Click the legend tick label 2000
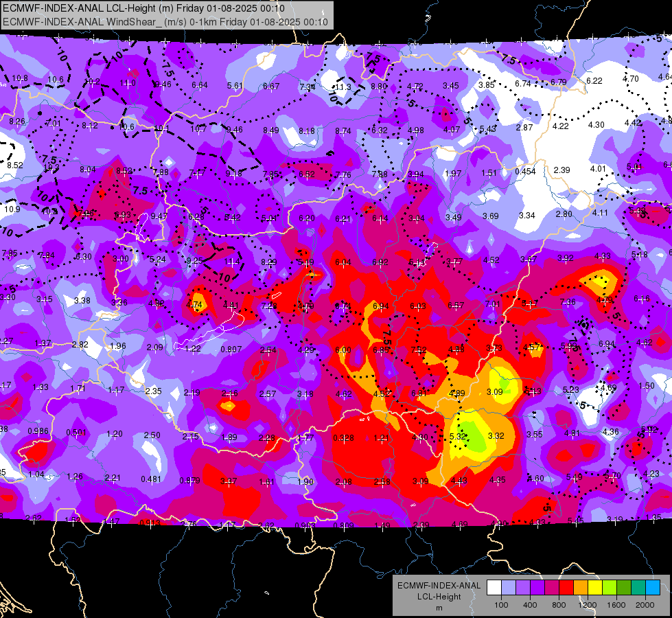Image resolution: width=672 pixels, height=618 pixels. pyautogui.click(x=645, y=605)
